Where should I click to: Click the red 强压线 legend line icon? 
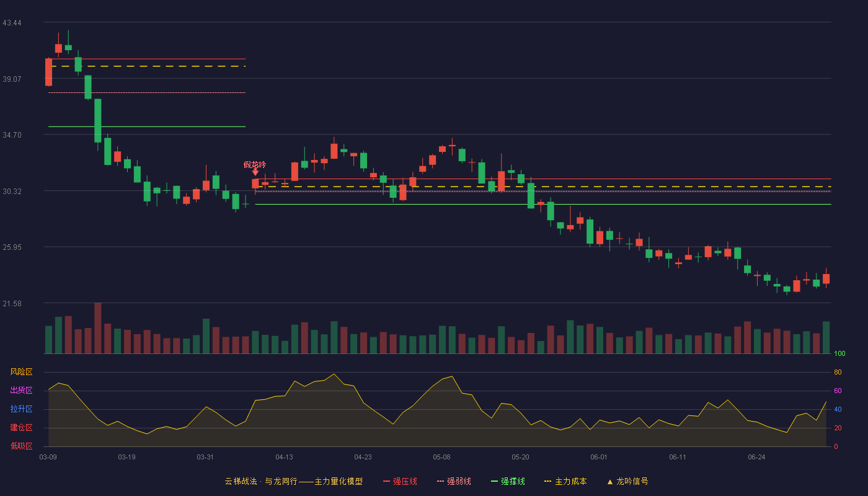point(387,481)
